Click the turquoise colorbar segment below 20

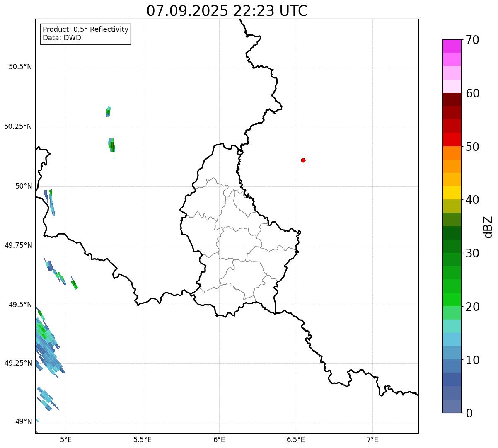point(452,326)
